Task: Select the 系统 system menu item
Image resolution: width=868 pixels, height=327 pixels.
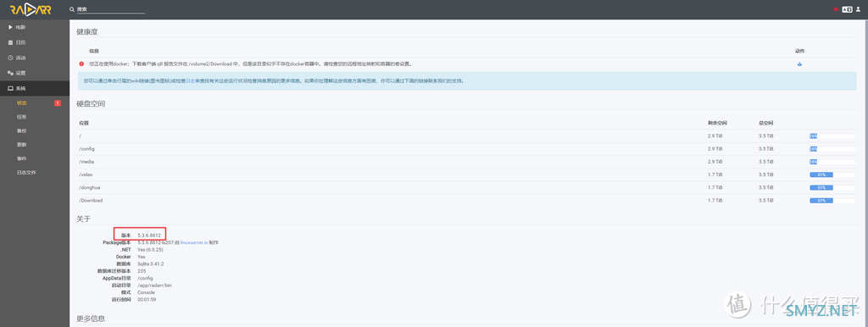Action: 35,89
